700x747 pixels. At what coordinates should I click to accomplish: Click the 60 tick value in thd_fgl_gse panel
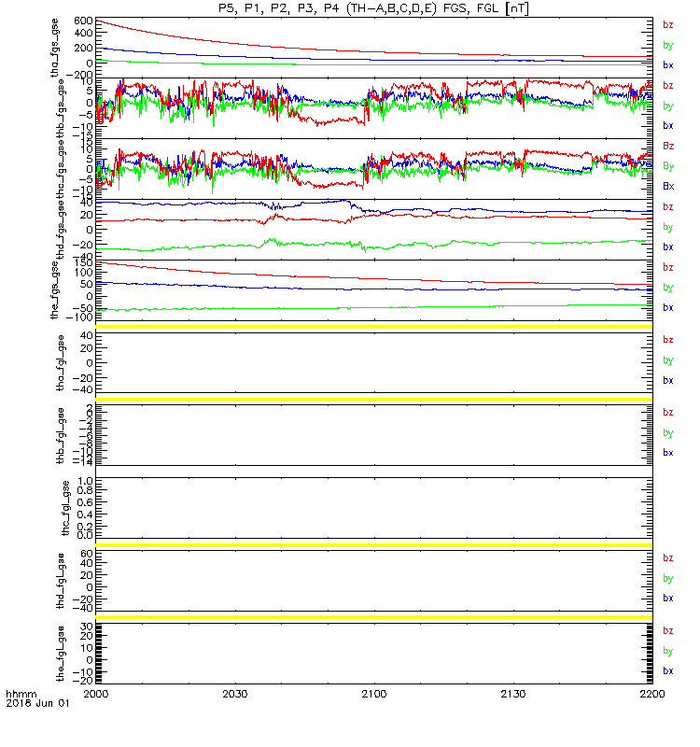click(x=87, y=554)
